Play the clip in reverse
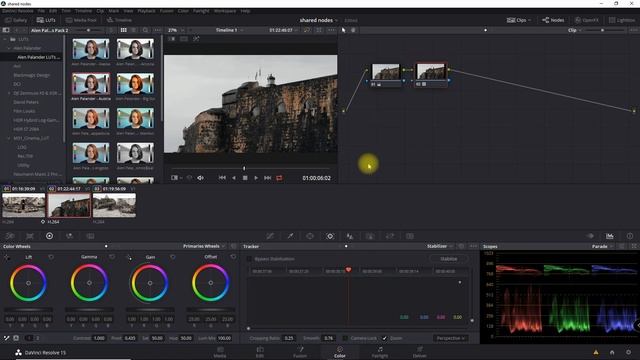The width and height of the screenshot is (640, 360). (234, 178)
